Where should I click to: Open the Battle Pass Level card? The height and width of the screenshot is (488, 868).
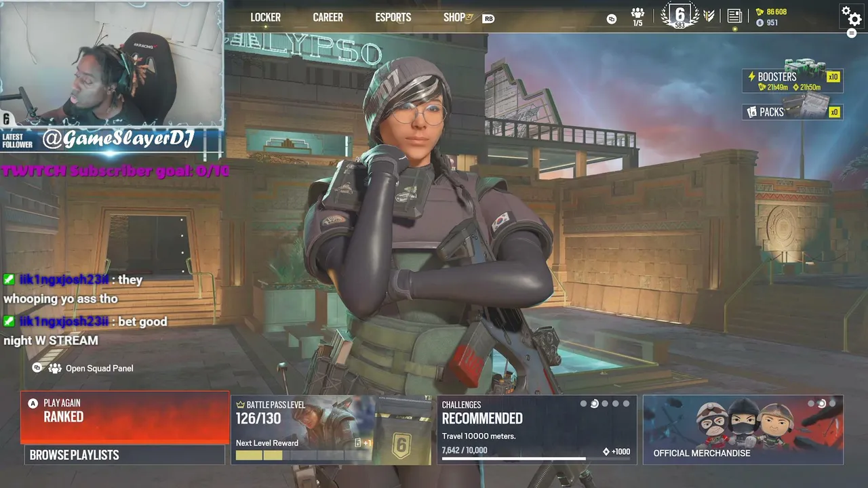[x=331, y=430]
